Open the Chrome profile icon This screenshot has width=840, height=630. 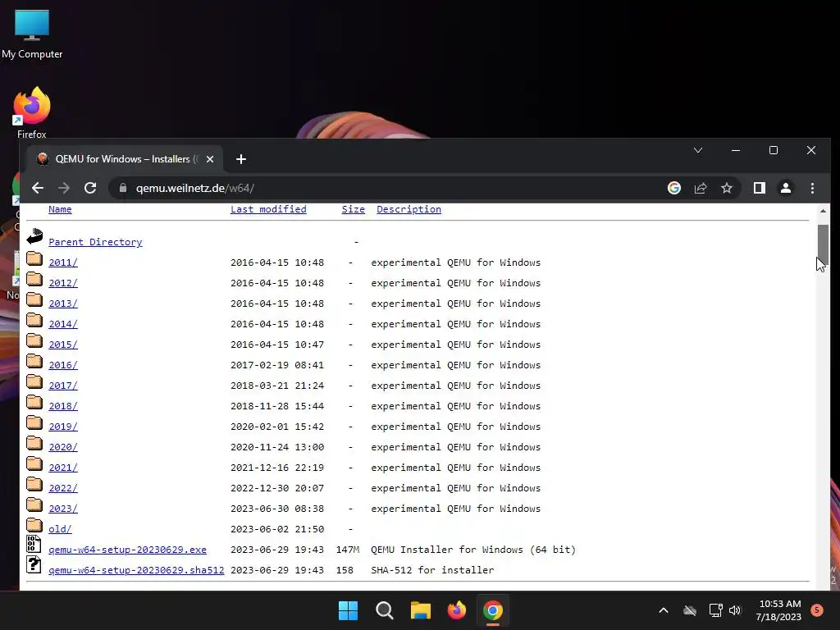(x=785, y=188)
